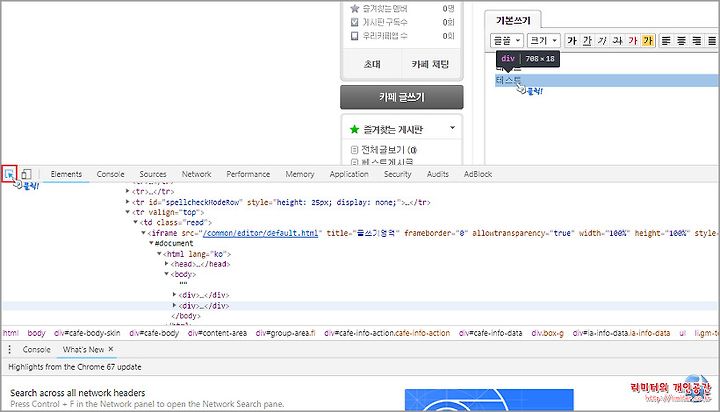
Task: Open the 글꼴 font dropdown
Action: coord(506,40)
